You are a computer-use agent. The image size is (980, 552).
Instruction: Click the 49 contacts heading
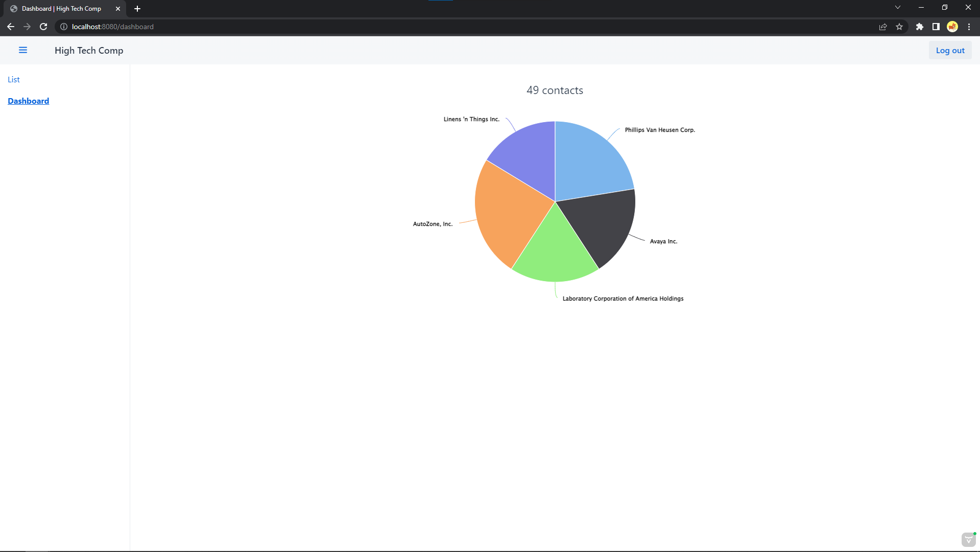[x=555, y=90]
